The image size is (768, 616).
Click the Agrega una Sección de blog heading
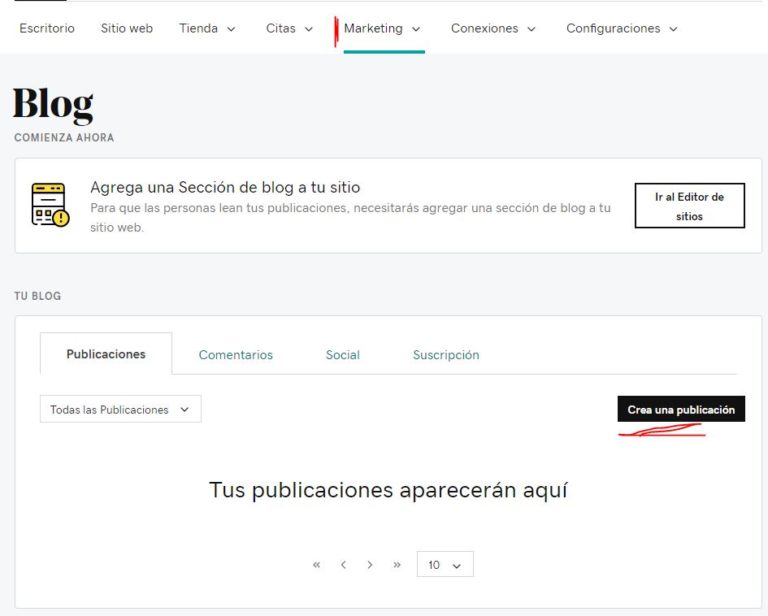[x=225, y=188]
